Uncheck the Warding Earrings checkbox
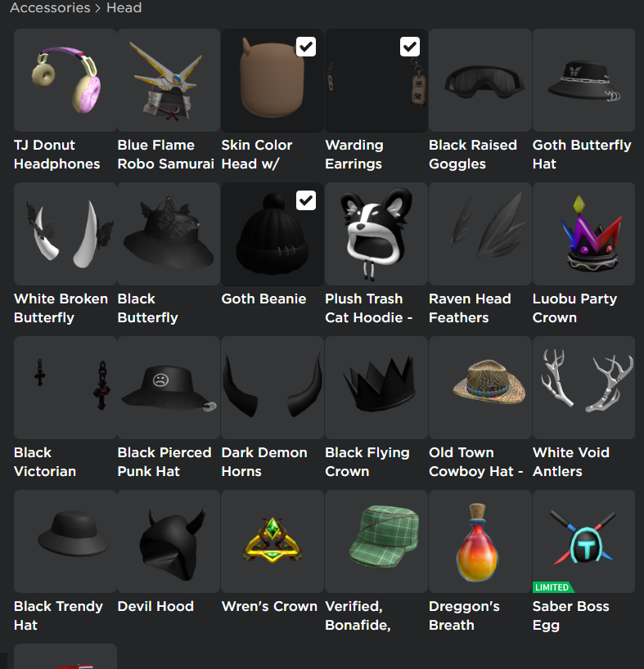Screen dimensions: 644x669 [410, 47]
